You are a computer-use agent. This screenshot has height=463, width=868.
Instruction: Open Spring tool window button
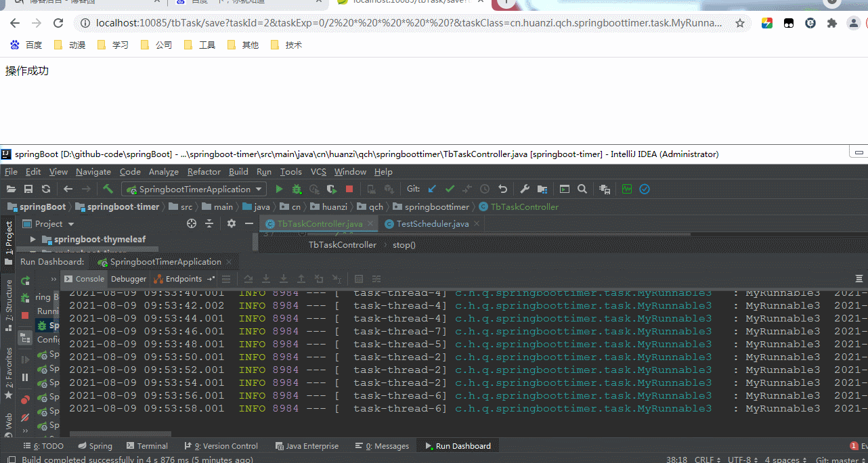[95, 446]
